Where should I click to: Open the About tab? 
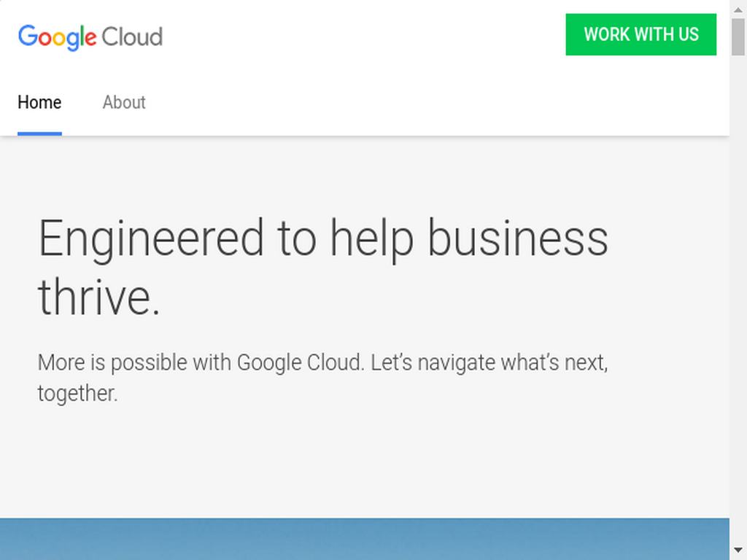124,102
